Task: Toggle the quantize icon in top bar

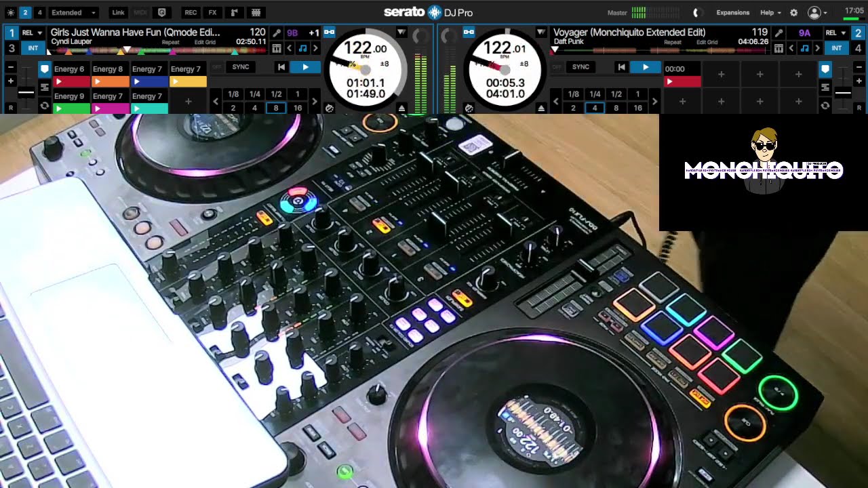Action: click(161, 12)
